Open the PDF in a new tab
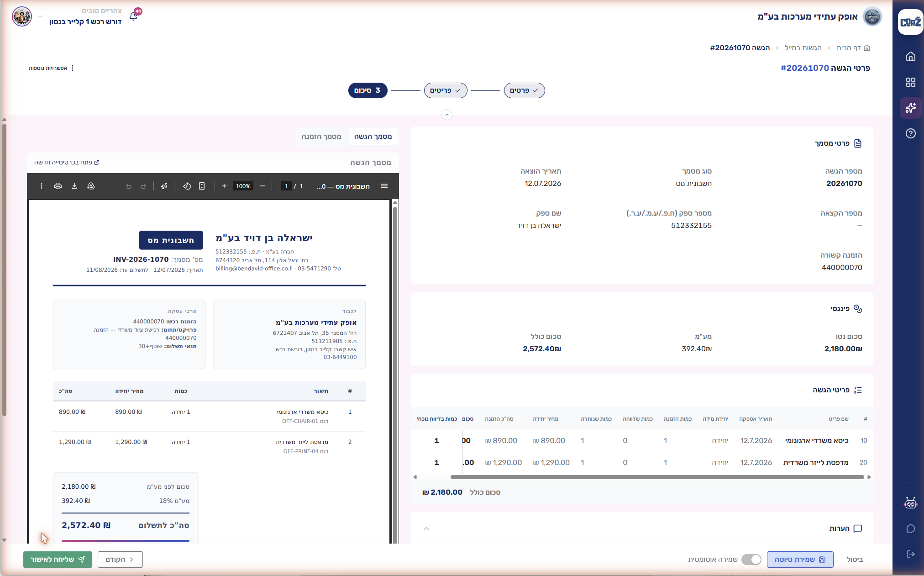 67,163
